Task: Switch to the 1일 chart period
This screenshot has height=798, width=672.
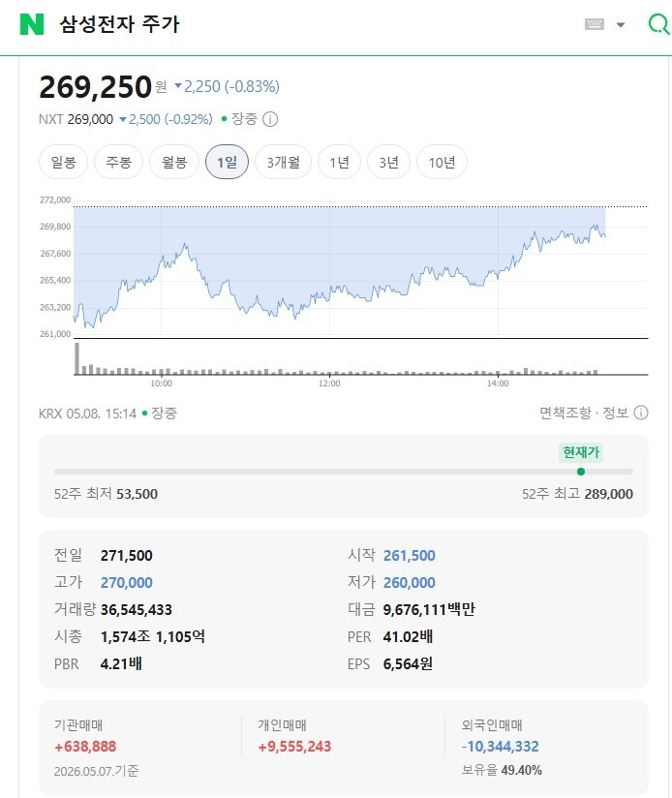Action: [227, 163]
